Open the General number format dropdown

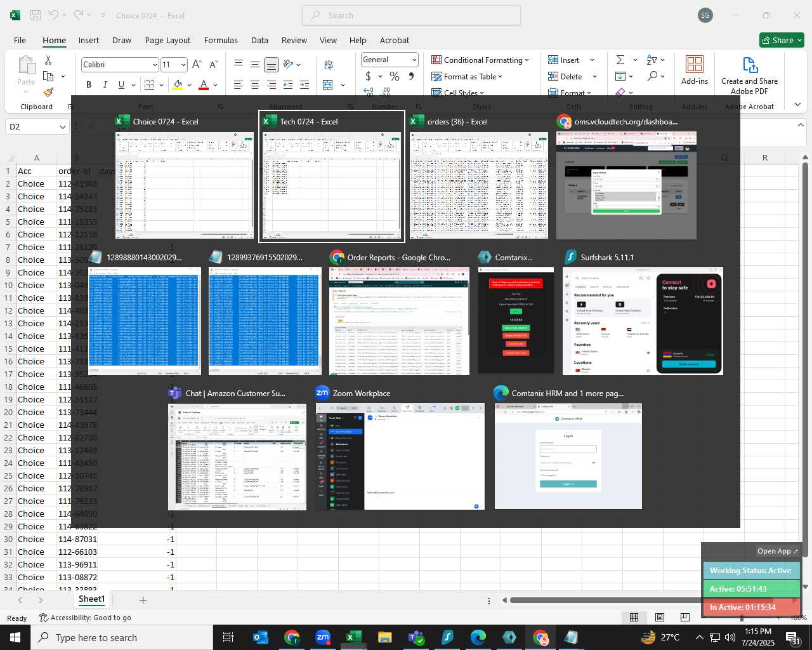click(414, 60)
